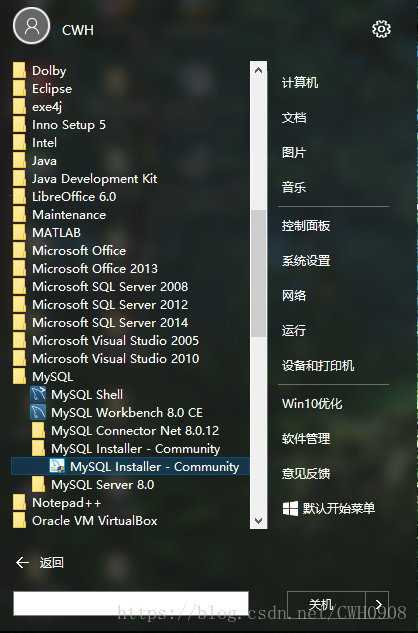Open 网络 (Network)
Viewport: 418px width, 633px height.
click(x=294, y=296)
